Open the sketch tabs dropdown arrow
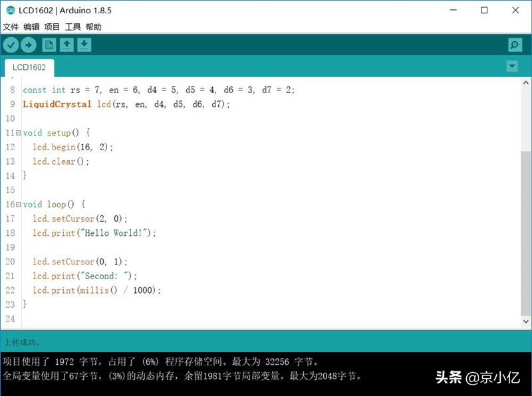This screenshot has width=532, height=396. (x=511, y=66)
